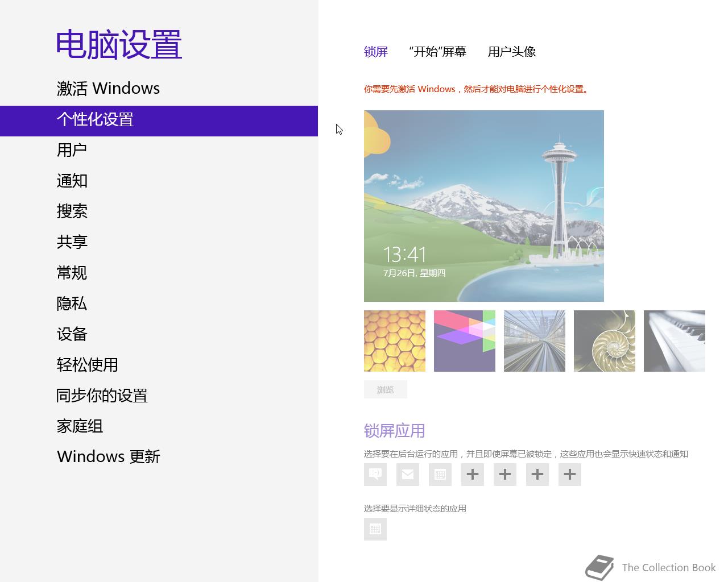
Task: Switch to the 用户头像 tab
Action: pyautogui.click(x=512, y=52)
